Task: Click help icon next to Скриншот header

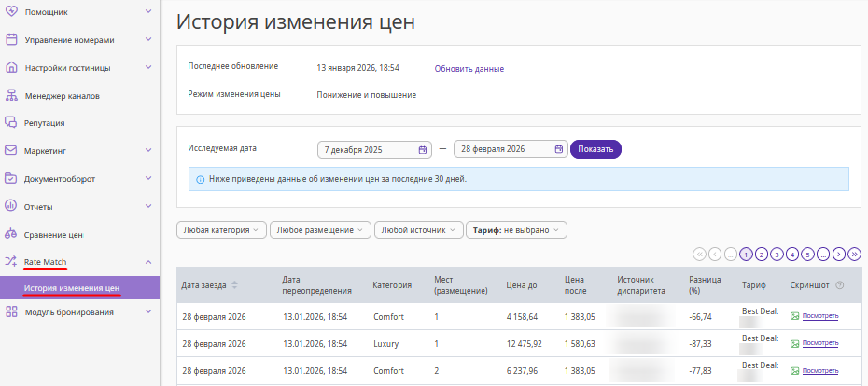Action: click(x=840, y=285)
